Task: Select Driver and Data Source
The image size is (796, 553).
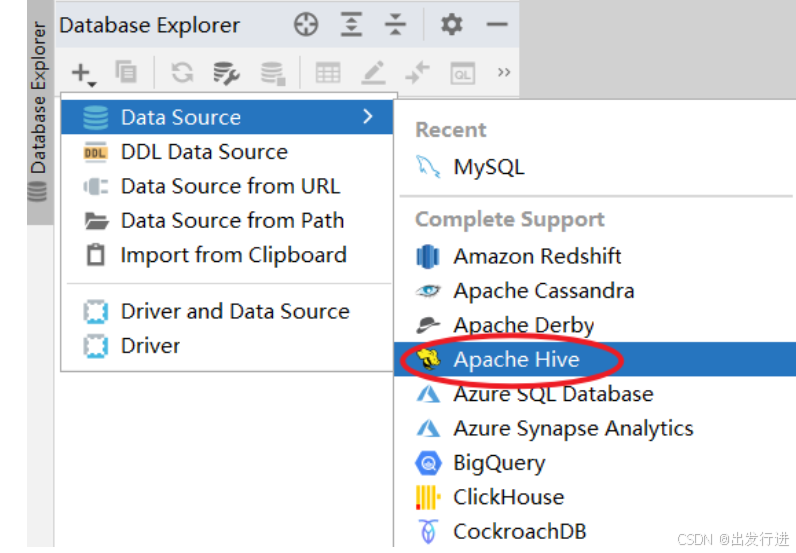Action: (227, 311)
